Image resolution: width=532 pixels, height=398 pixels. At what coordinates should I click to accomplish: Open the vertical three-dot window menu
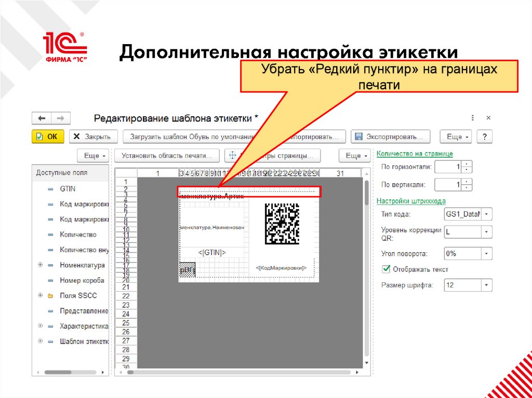[472, 118]
